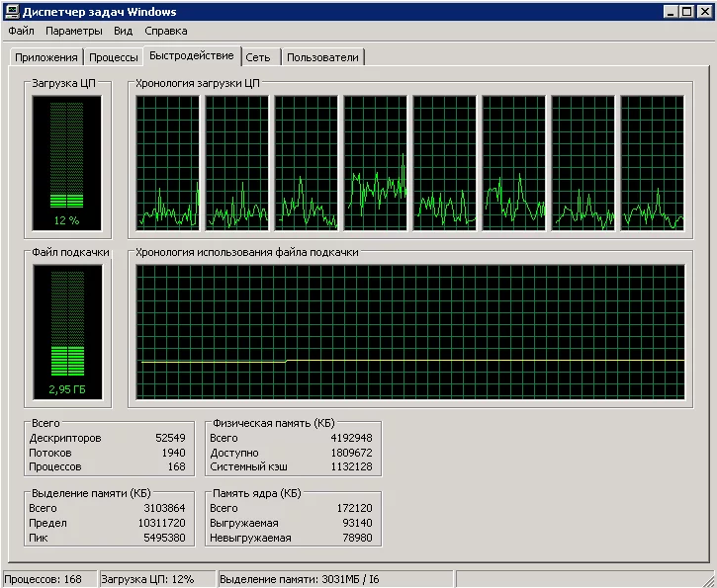Click the Невыгружаемая value 78980
717x588 pixels.
point(357,538)
